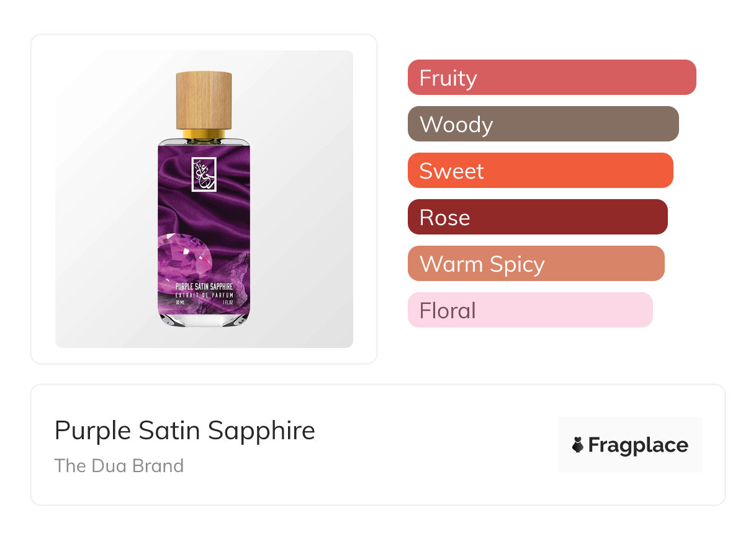Click the Fruity accord bar

[551, 78]
